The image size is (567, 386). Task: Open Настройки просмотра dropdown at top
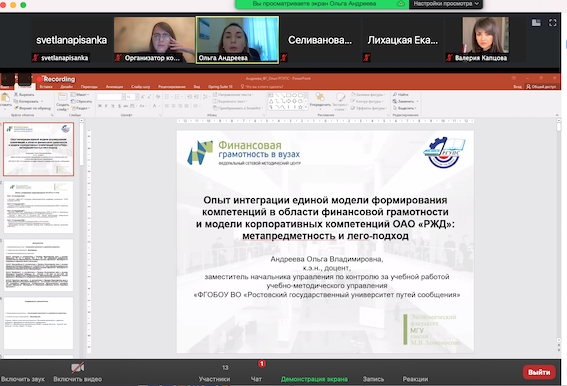coord(446,4)
